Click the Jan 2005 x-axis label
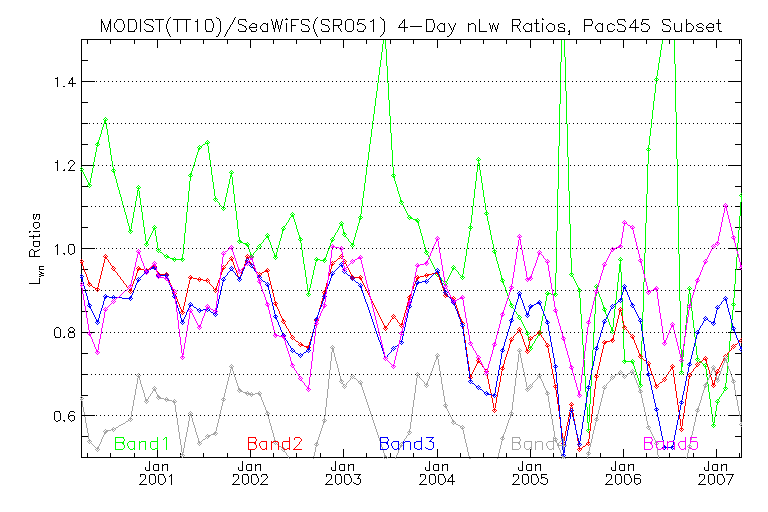 point(530,473)
